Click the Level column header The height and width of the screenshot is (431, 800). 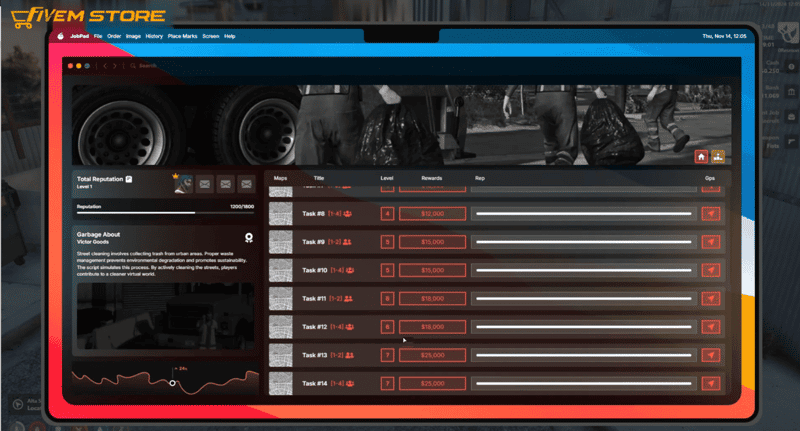387,178
